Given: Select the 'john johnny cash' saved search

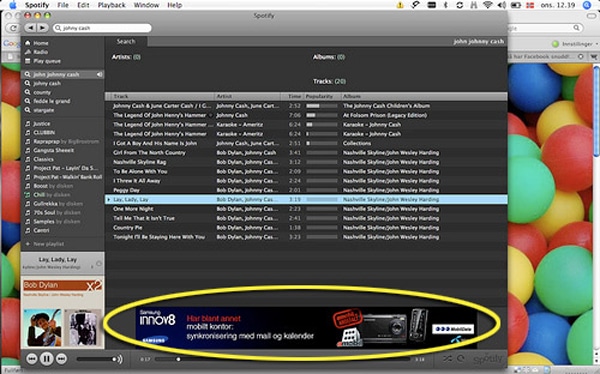Looking at the screenshot, I should coord(63,74).
